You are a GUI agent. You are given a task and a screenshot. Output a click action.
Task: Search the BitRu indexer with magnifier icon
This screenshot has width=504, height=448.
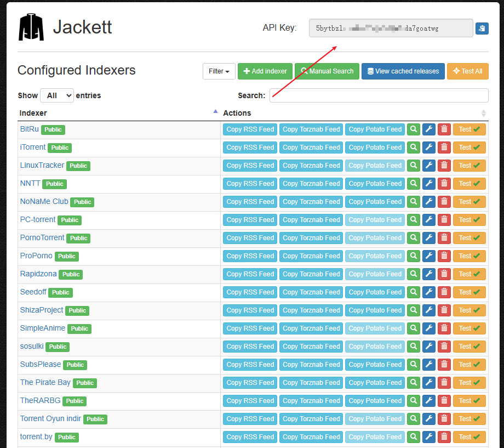[x=414, y=129]
